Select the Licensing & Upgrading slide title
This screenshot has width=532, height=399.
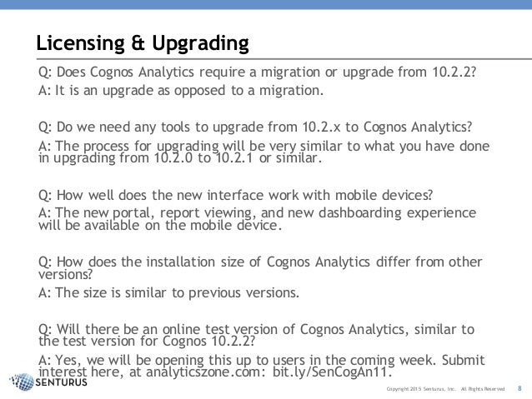(x=143, y=43)
